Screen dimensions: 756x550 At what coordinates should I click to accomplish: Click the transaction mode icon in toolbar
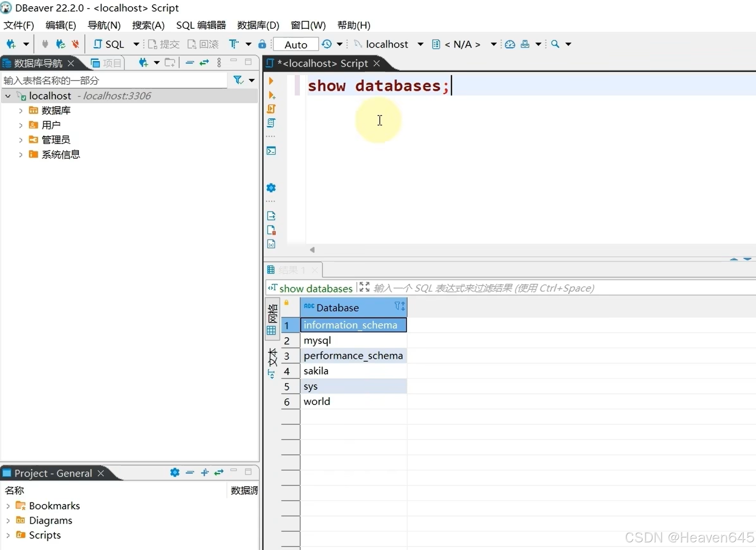(234, 44)
